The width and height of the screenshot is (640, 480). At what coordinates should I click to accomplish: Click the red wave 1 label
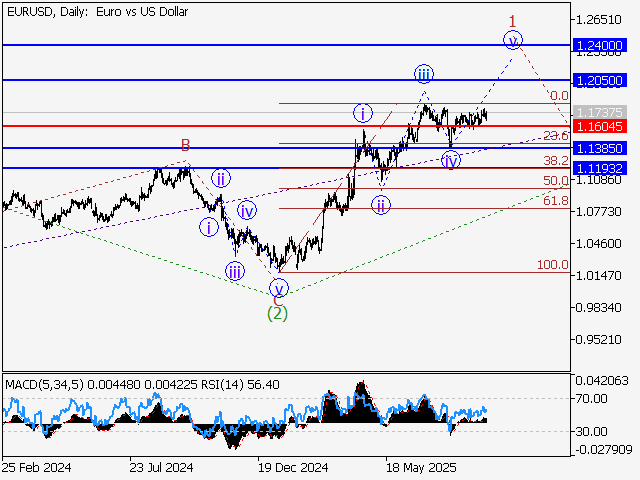(x=512, y=21)
